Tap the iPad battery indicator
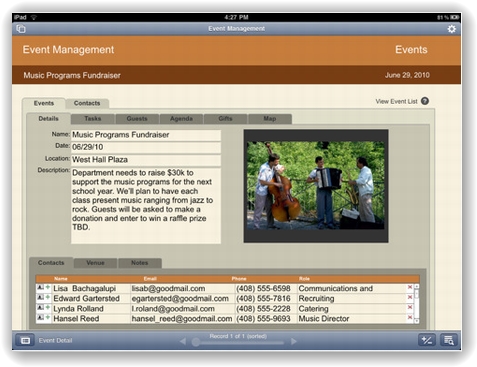The width and height of the screenshot is (477, 367). pos(455,17)
